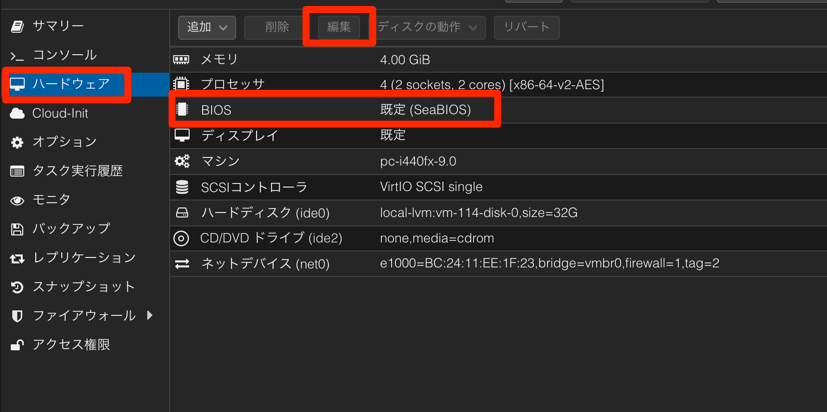Click the Revert (リバート) button
Image resolution: width=827 pixels, height=412 pixels.
pyautogui.click(x=526, y=28)
